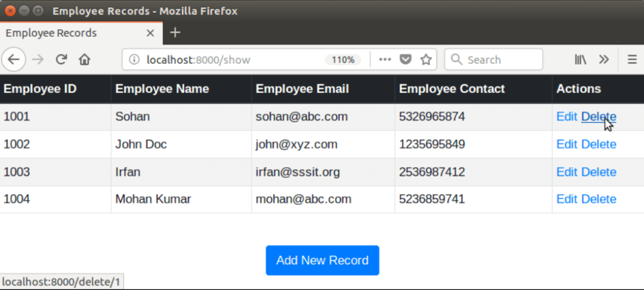Click the email irfan@sssit.org
Screen dimensions: 644x290
pyautogui.click(x=298, y=172)
